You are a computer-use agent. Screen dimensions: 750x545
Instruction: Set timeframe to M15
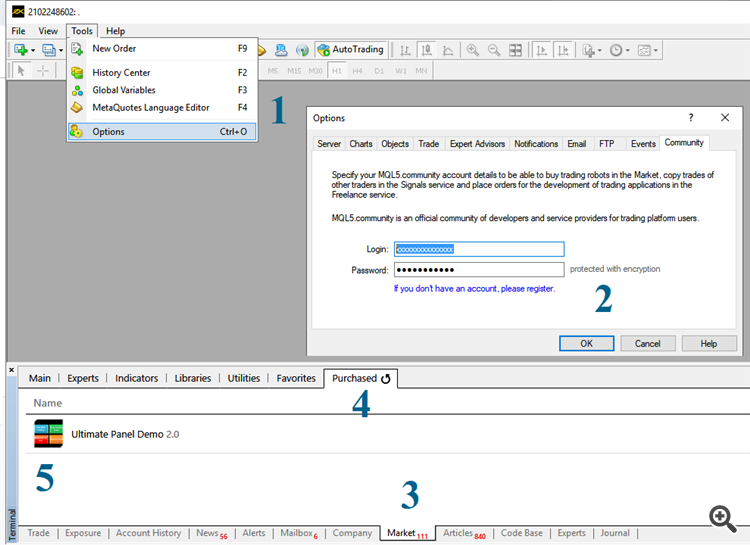pos(294,71)
